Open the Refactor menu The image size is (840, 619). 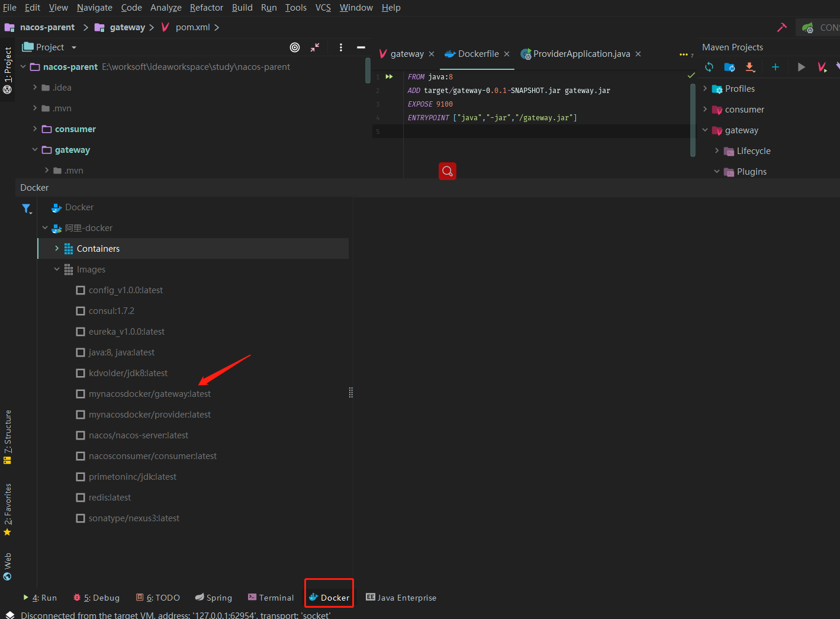[207, 8]
